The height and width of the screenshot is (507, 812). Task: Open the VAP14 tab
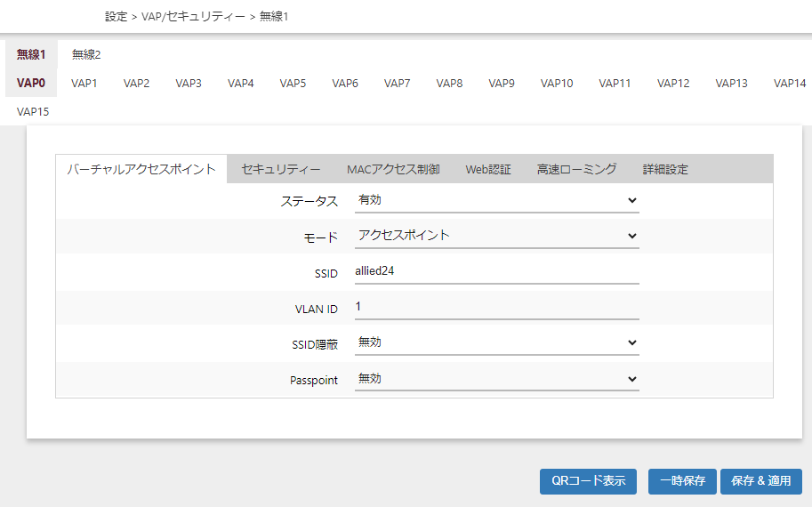click(789, 84)
